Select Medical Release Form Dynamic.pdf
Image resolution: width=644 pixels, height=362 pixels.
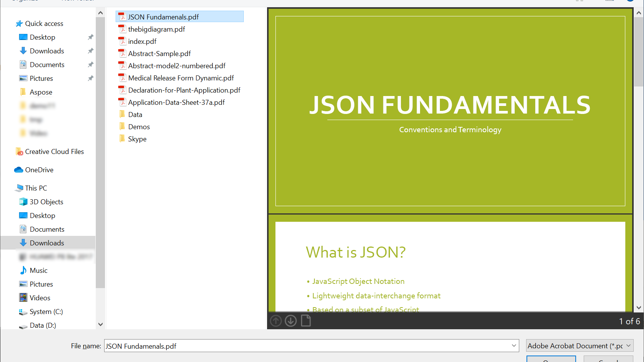181,78
